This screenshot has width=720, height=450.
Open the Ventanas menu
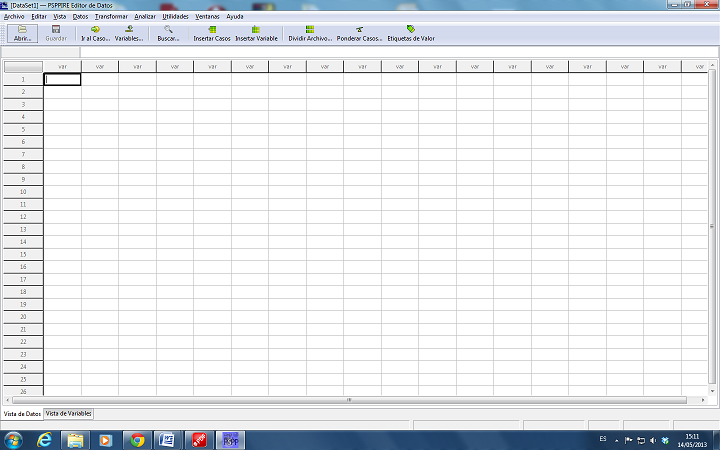(207, 17)
